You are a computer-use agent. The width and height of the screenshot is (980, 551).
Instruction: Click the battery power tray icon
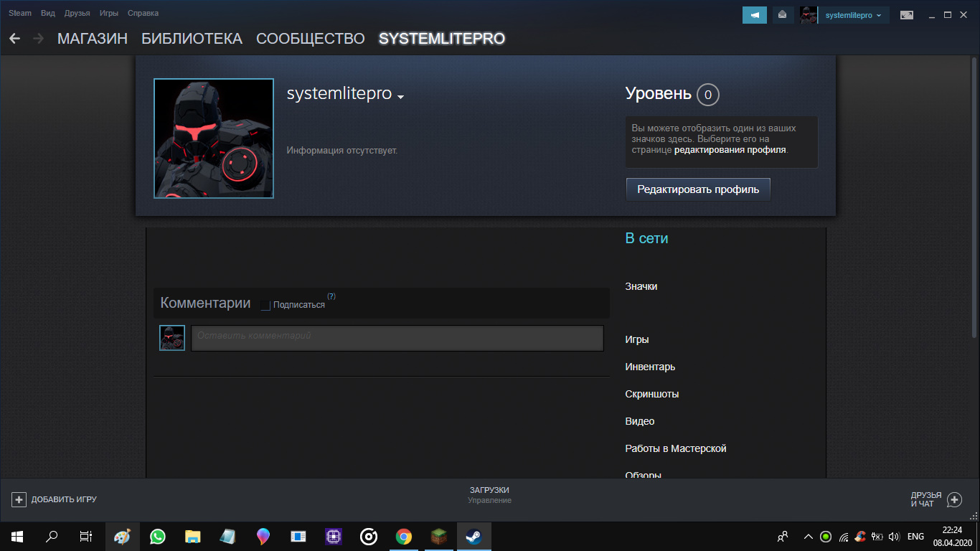coord(877,536)
